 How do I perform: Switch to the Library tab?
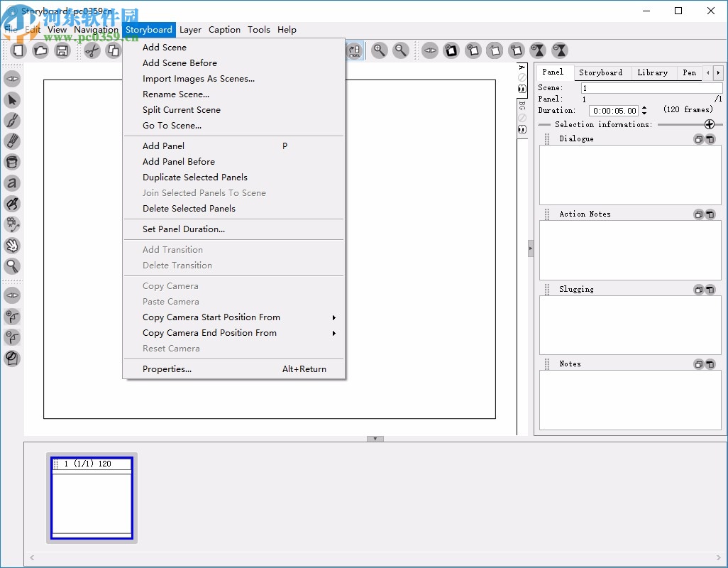coord(652,72)
